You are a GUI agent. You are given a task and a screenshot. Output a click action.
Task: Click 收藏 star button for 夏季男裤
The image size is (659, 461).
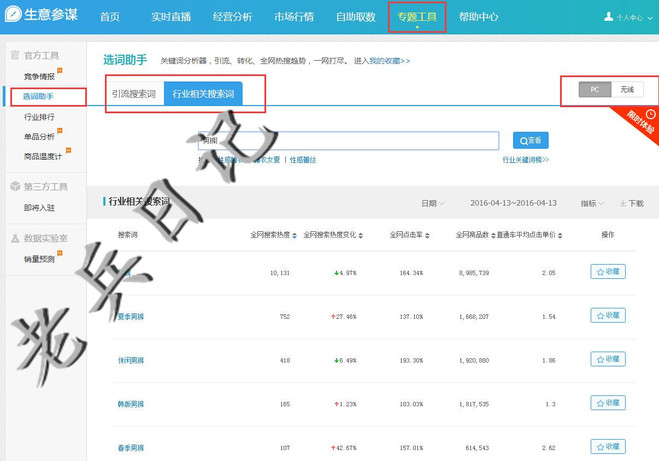(608, 316)
